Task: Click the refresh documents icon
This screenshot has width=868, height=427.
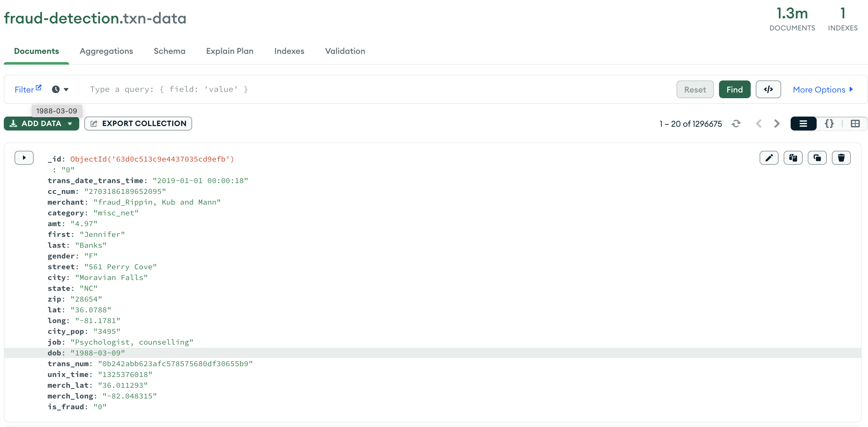Action: coord(736,124)
